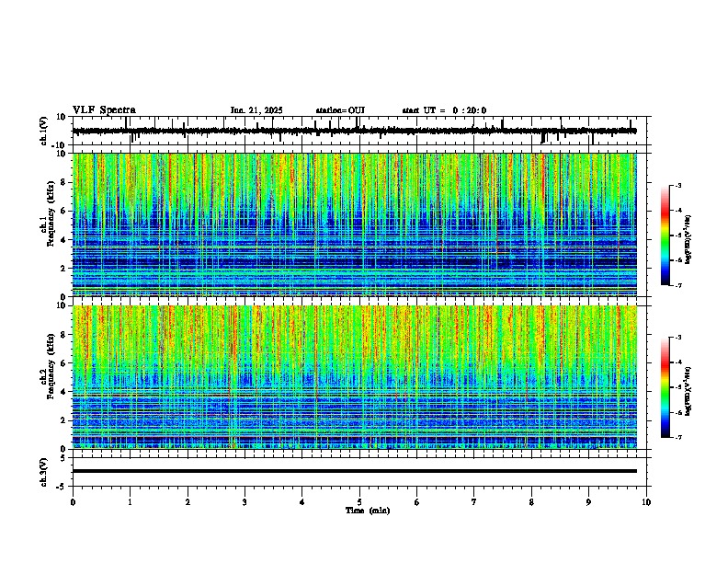
Task: Click the "ch.1(V)" waveform axis label
Action: point(44,131)
